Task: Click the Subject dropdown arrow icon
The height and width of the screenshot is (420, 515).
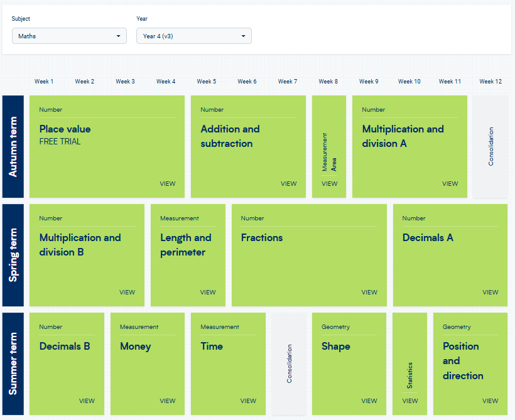Action: coord(118,36)
